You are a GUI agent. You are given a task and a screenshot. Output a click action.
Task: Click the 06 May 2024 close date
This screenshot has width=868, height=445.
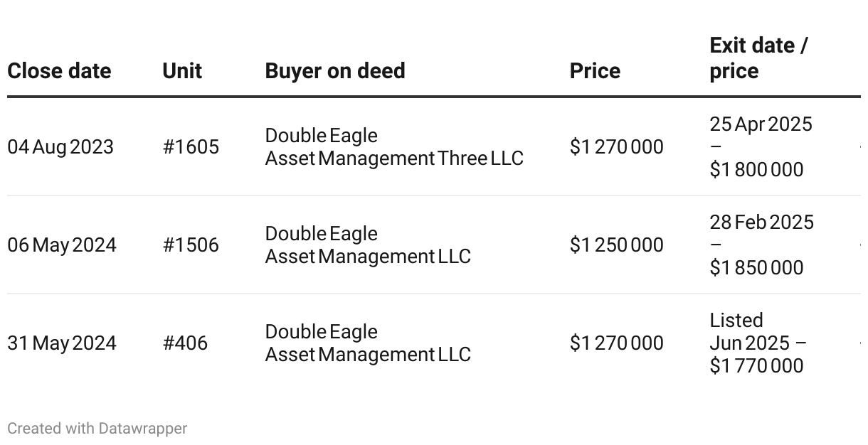[x=62, y=245]
